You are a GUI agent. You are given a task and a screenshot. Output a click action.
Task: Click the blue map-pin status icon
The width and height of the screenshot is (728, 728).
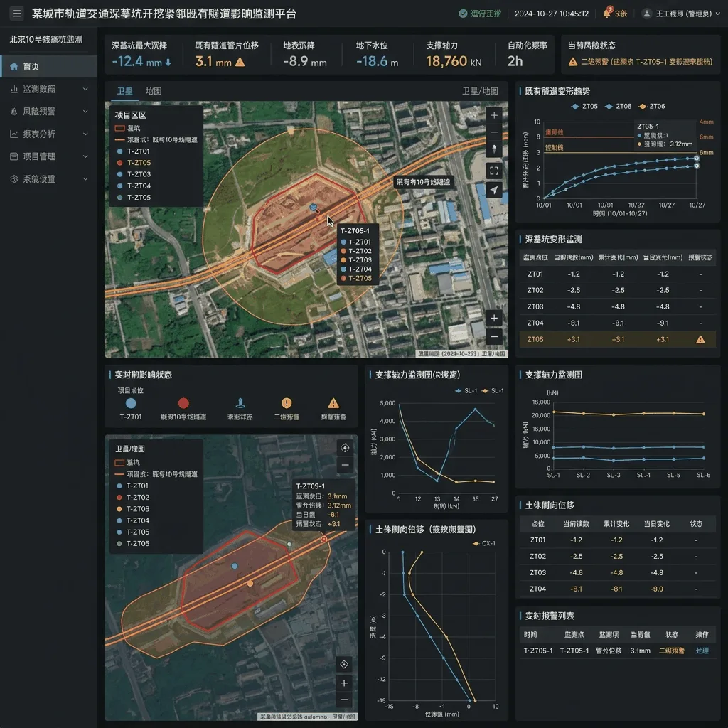[240, 402]
